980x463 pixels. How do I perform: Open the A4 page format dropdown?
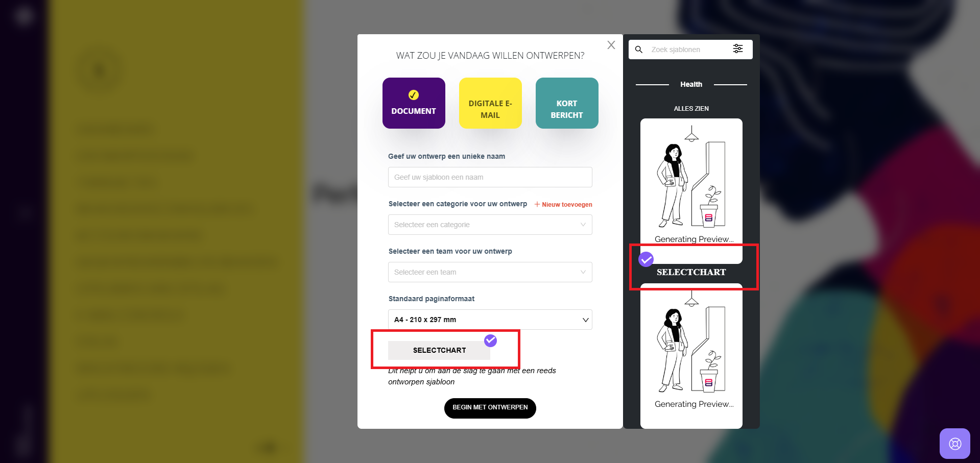[x=490, y=320]
